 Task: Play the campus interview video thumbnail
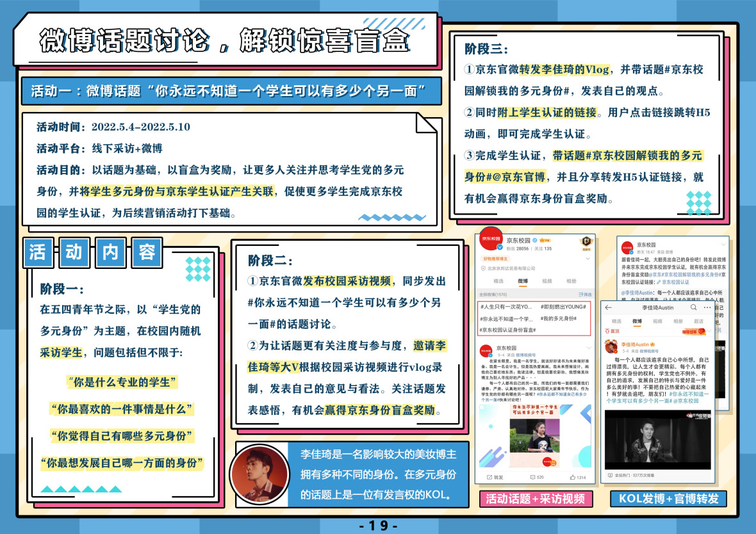pyautogui.click(x=535, y=436)
